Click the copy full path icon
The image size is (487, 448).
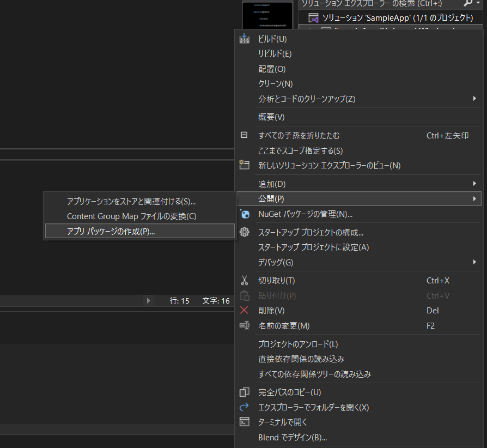(245, 392)
